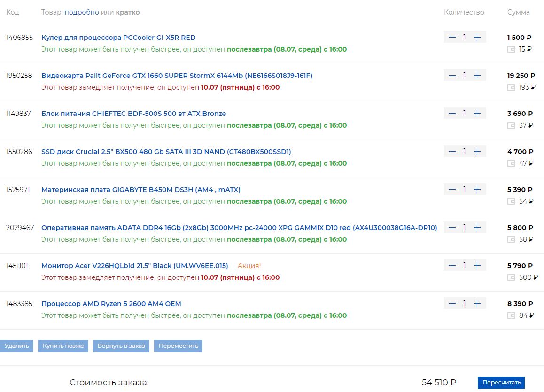This screenshot has height=392, width=544.
Task: Click quantity field of AMD Ryzen 5 row
Action: (465, 304)
